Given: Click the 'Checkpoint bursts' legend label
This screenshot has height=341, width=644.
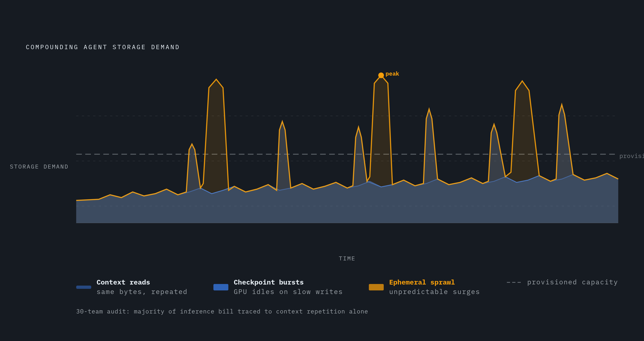Looking at the screenshot, I should (x=269, y=282).
